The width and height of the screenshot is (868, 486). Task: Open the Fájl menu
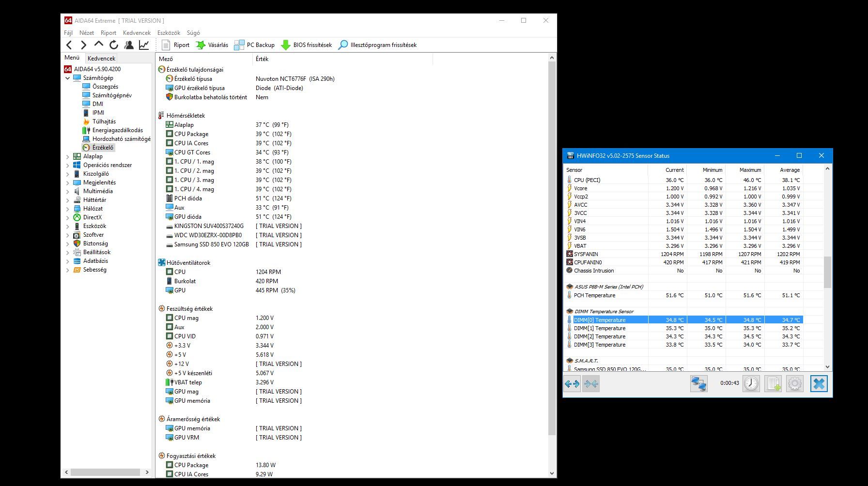pos(68,33)
